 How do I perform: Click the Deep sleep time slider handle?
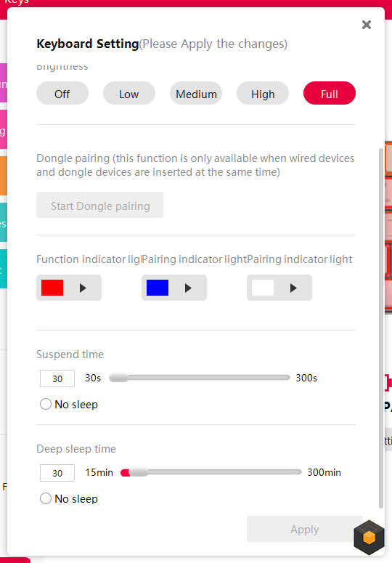[139, 472]
